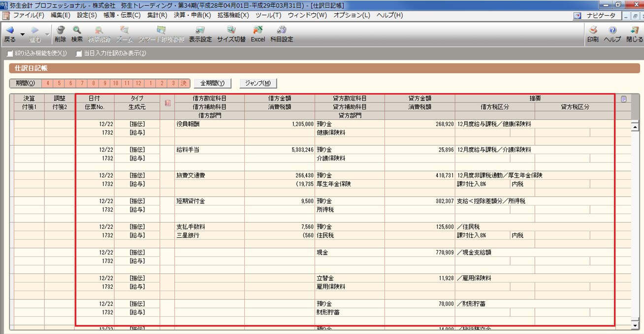Viewport: 644px width, 334px height.
Task: Click the 削除 (delete) trash icon
Action: (x=61, y=33)
